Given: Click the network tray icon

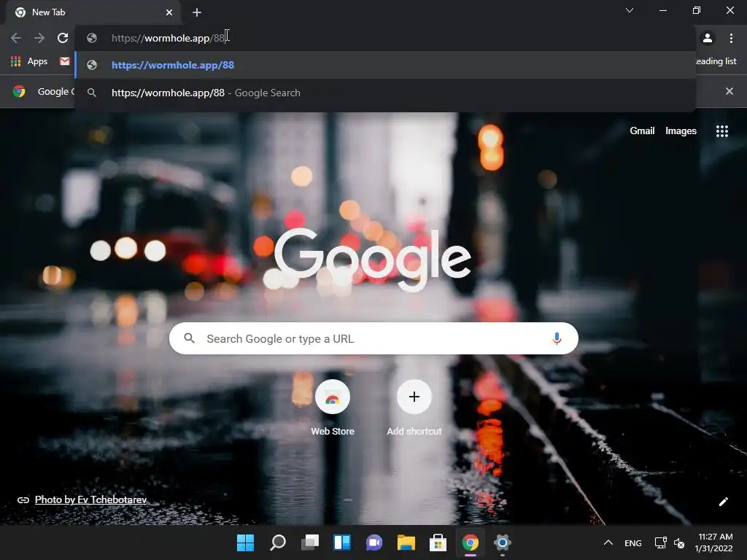Looking at the screenshot, I should click(x=660, y=542).
